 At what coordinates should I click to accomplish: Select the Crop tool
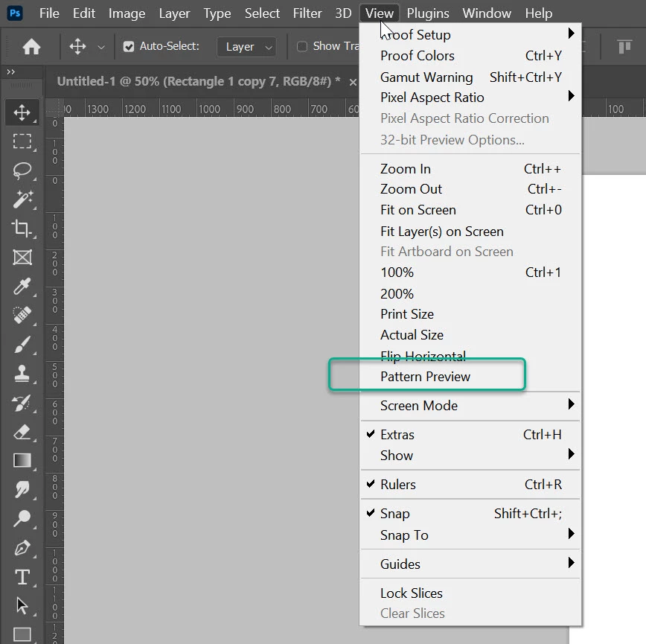pyautogui.click(x=22, y=229)
